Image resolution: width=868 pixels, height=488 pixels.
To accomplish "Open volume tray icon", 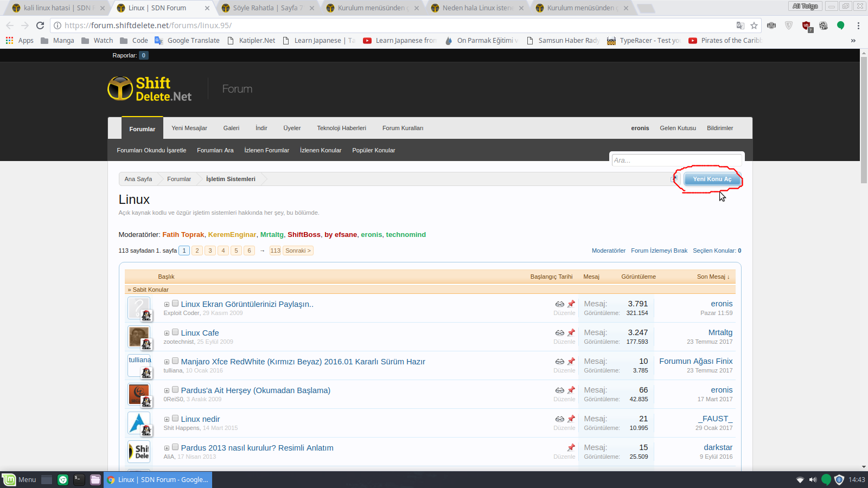I will coord(813,479).
